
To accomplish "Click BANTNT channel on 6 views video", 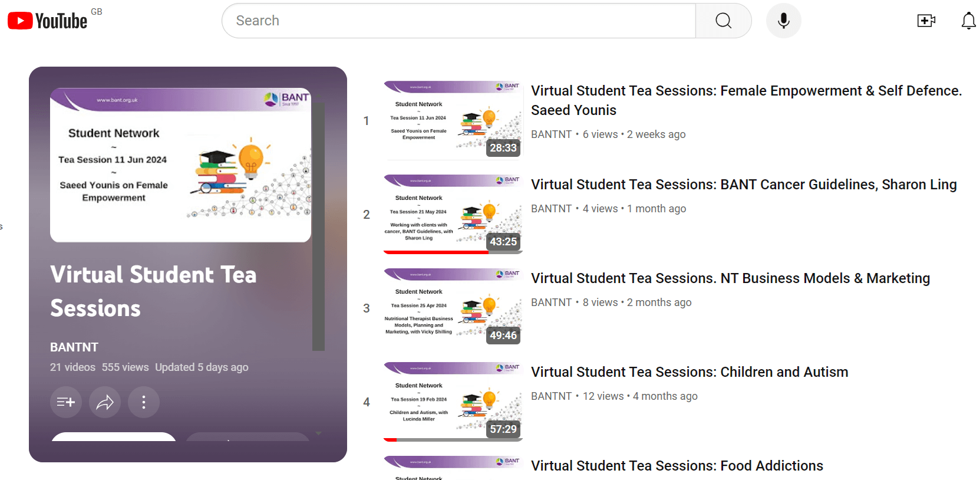I will (551, 134).
